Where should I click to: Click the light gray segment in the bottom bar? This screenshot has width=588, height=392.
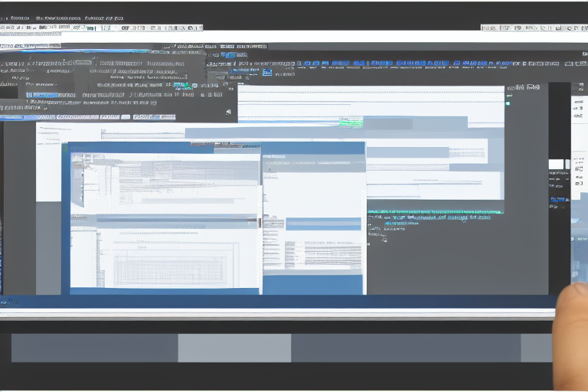[x=234, y=348]
